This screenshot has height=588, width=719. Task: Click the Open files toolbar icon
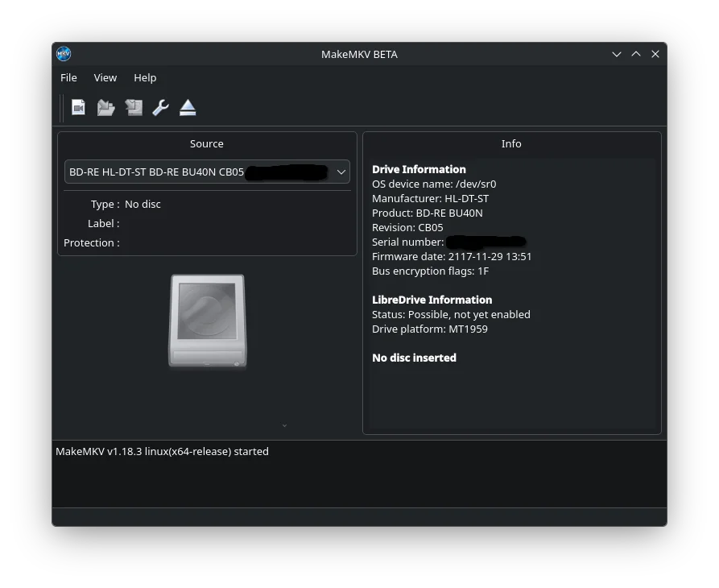78,108
